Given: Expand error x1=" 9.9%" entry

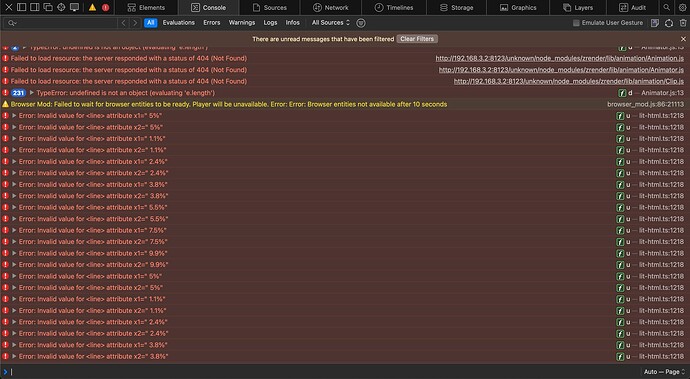Looking at the screenshot, I should 14,253.
